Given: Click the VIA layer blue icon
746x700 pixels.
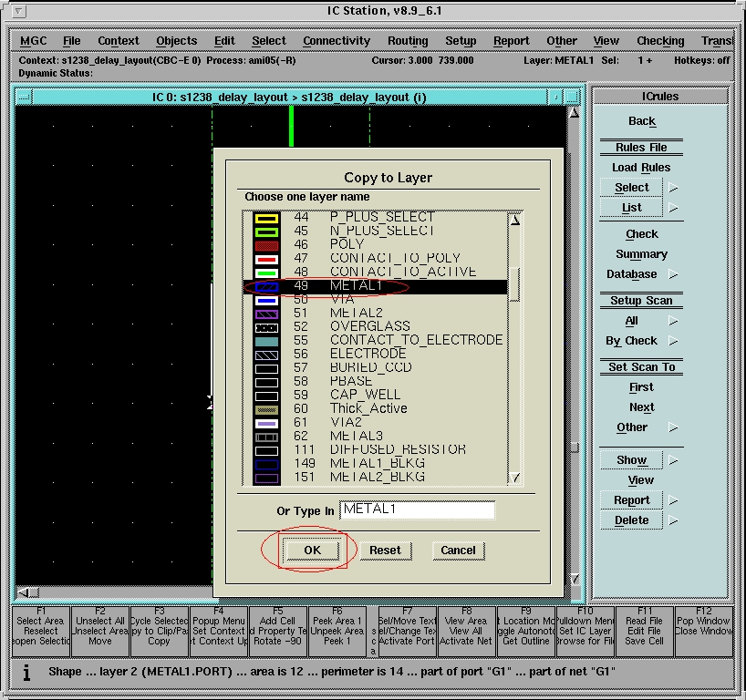Looking at the screenshot, I should (x=266, y=300).
